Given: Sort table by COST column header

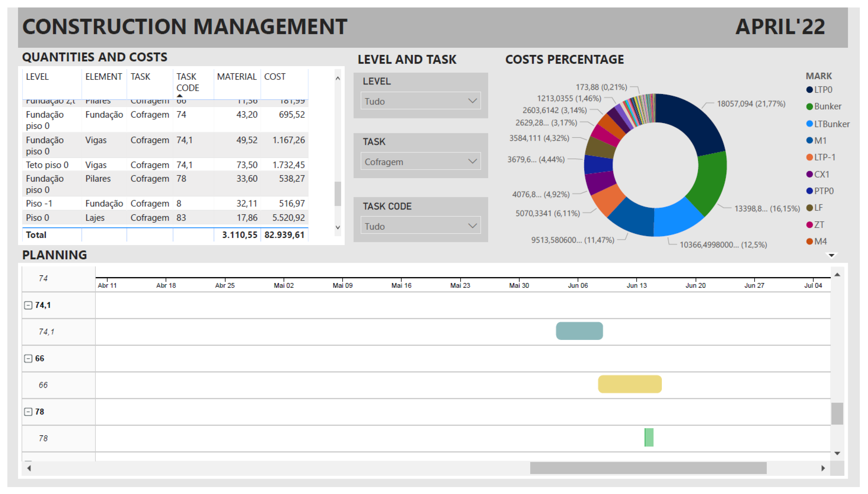Looking at the screenshot, I should click(274, 77).
